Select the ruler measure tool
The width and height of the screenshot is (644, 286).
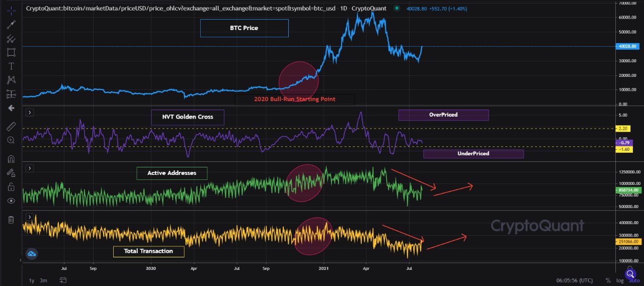point(11,126)
